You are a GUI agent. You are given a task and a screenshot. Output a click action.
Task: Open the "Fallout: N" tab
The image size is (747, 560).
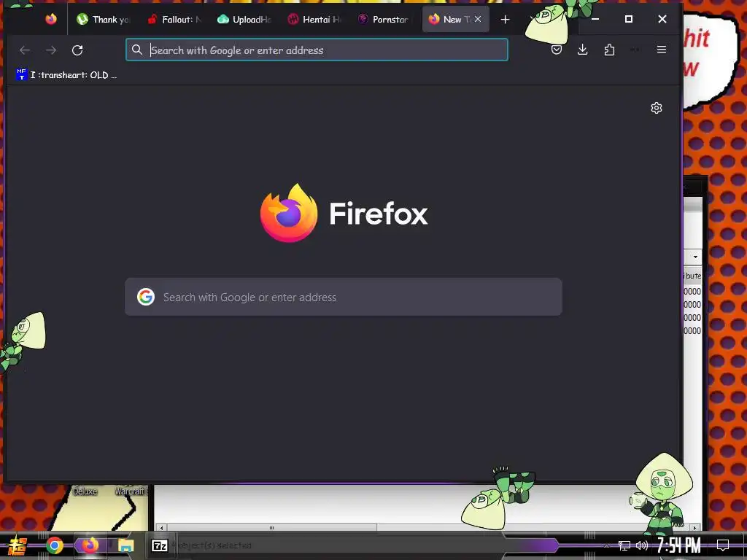click(174, 19)
